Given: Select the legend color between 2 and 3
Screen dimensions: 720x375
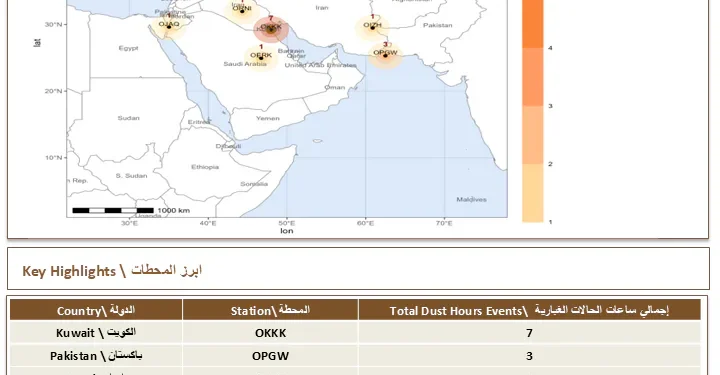Looking at the screenshot, I should pyautogui.click(x=533, y=135).
